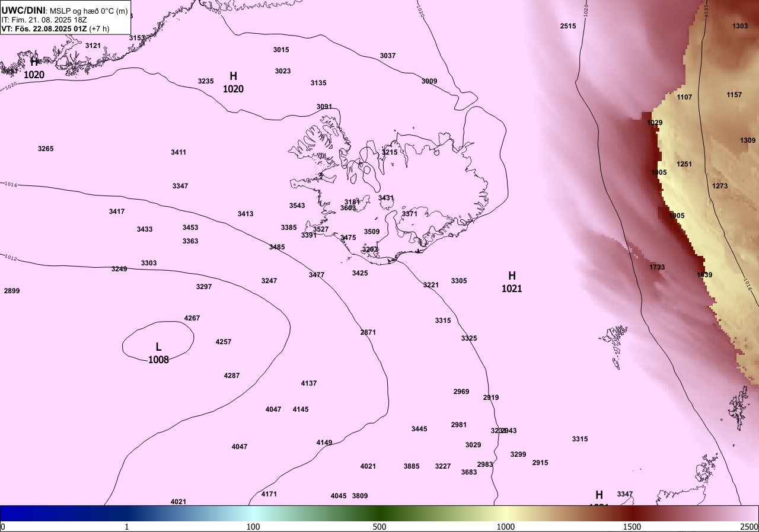Screen dimensions: 759x532
Task: Select the height value 3297
Action: tap(204, 287)
